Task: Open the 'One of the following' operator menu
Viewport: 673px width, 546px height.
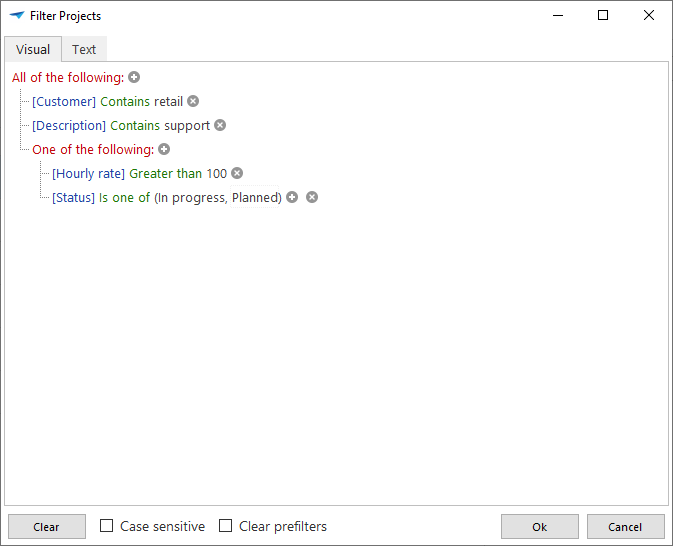Action: [x=92, y=149]
